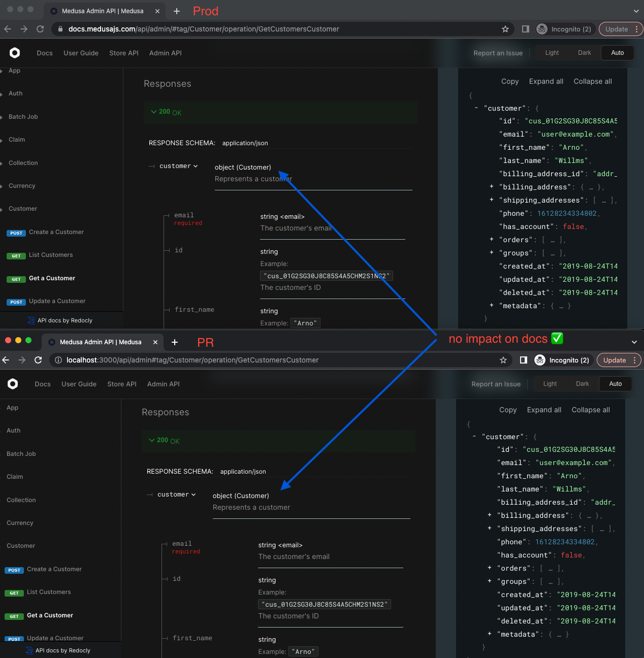The width and height of the screenshot is (644, 658).
Task: Click site info icon in PR address bar
Action: 58,360
